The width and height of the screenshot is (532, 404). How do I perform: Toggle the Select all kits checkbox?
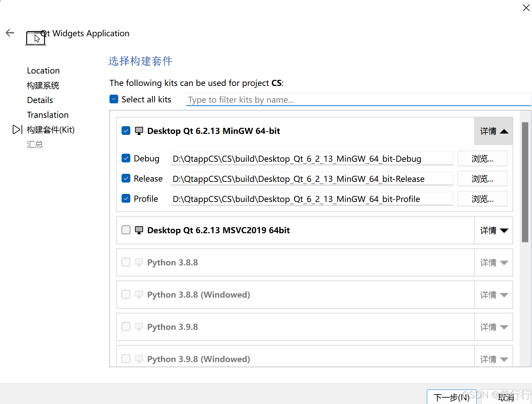[114, 99]
